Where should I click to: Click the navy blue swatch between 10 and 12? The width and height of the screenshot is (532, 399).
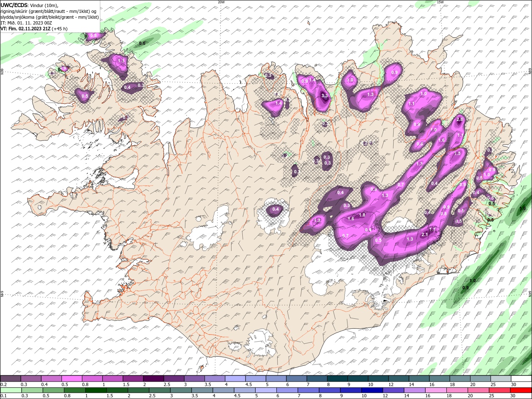pos(371,390)
